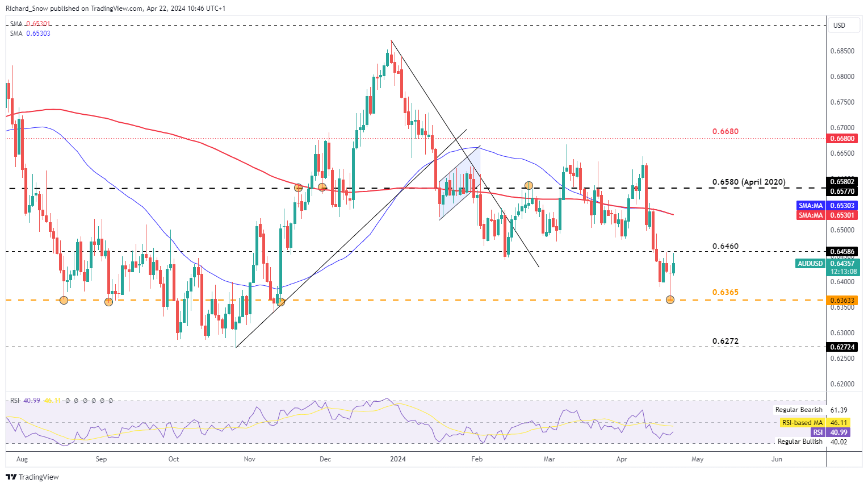This screenshot has height=487, width=868.
Task: Click the 0.6580 (April 2020) chart label
Action: click(x=749, y=182)
